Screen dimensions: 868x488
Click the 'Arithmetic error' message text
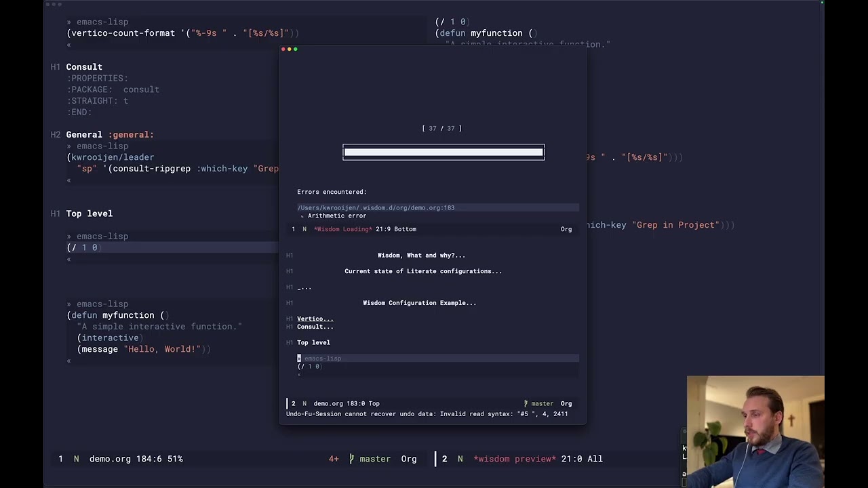point(337,216)
